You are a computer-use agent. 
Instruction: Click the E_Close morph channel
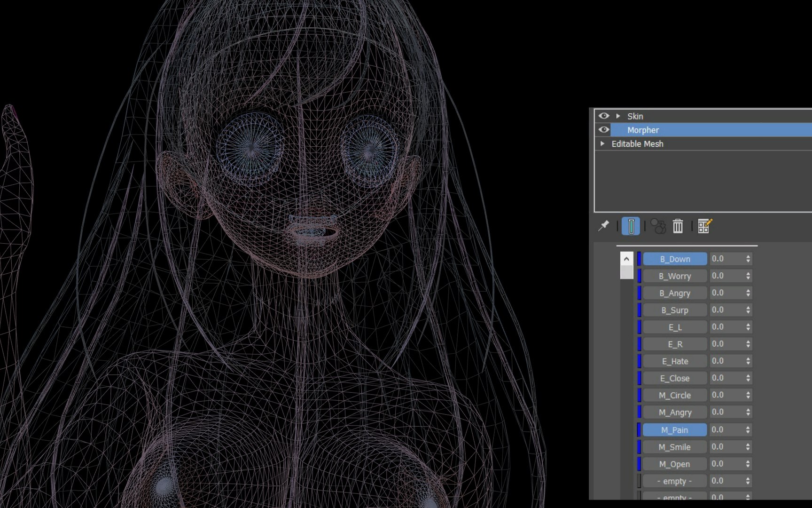tap(675, 378)
